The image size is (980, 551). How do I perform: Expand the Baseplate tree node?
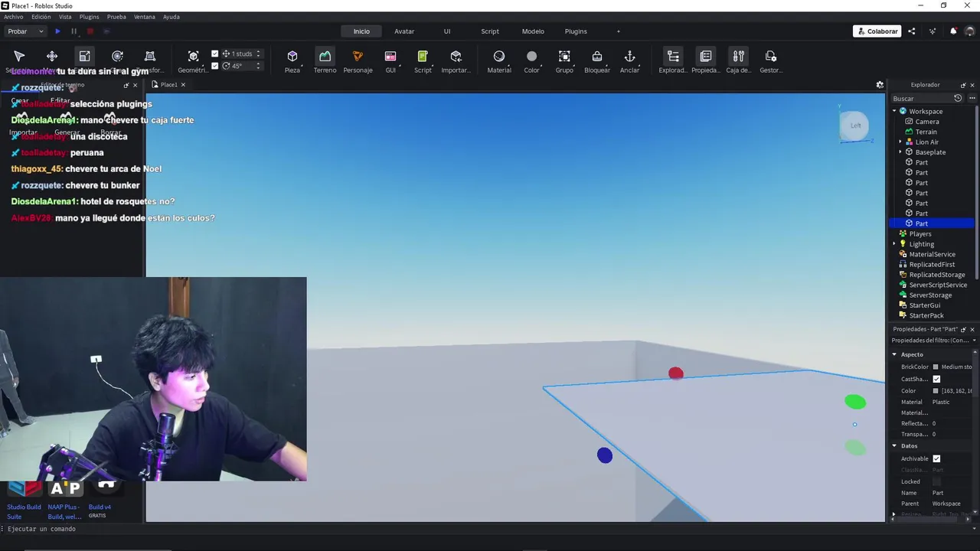click(x=900, y=152)
